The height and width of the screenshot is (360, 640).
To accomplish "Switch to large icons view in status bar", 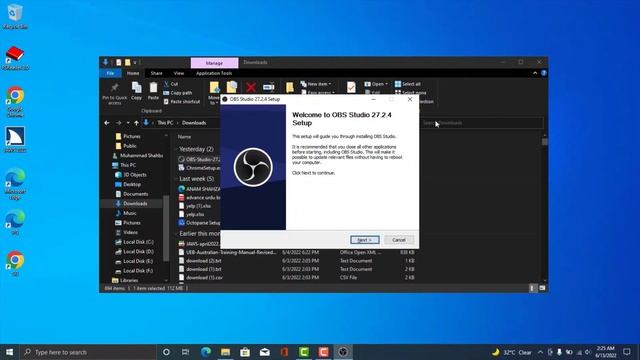I will coord(542,288).
